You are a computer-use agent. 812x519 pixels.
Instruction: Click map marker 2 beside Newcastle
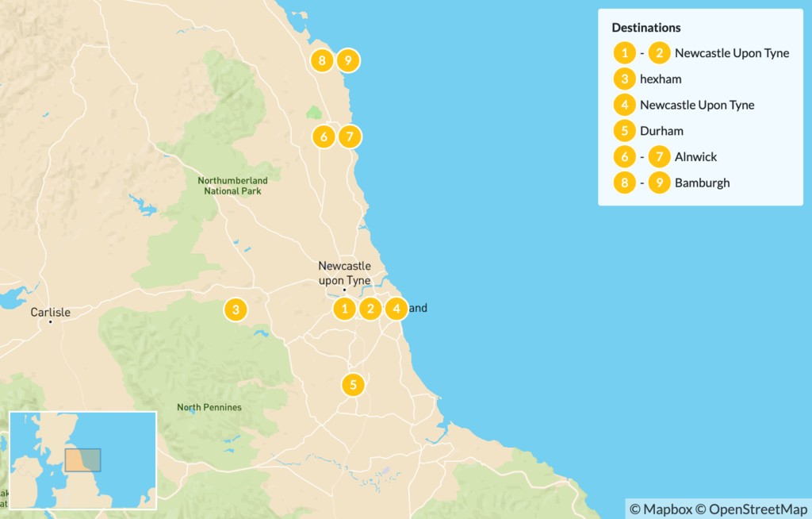pyautogui.click(x=370, y=309)
